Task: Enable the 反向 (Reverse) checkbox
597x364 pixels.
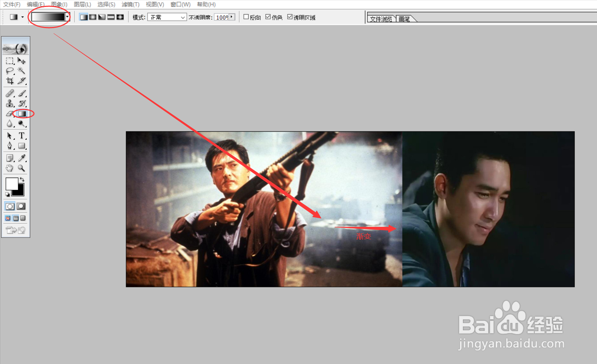Action: tap(246, 17)
